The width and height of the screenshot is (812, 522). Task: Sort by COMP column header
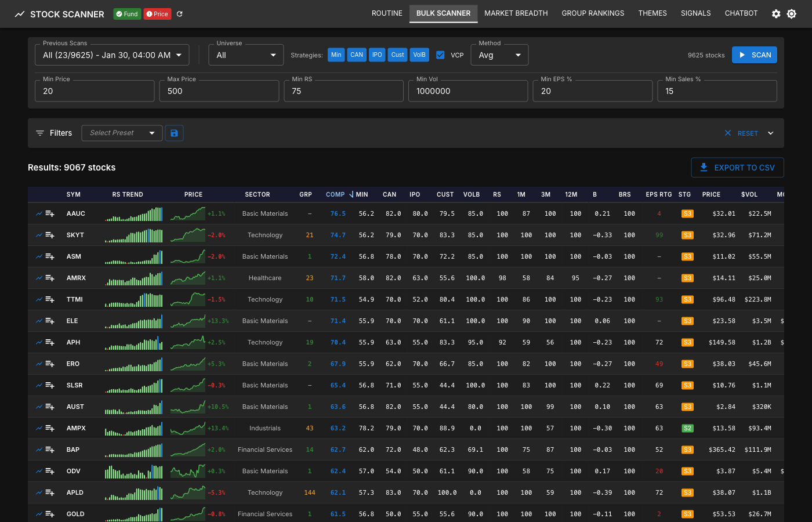coord(335,194)
